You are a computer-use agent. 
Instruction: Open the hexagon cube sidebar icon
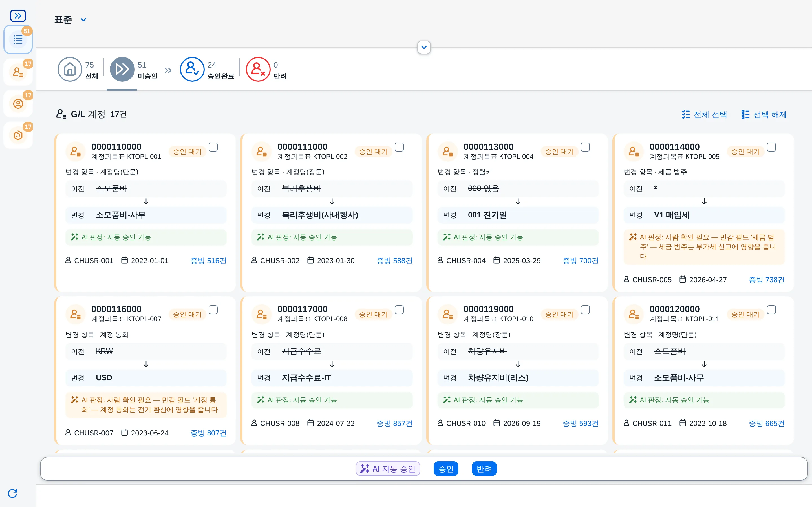tap(18, 135)
